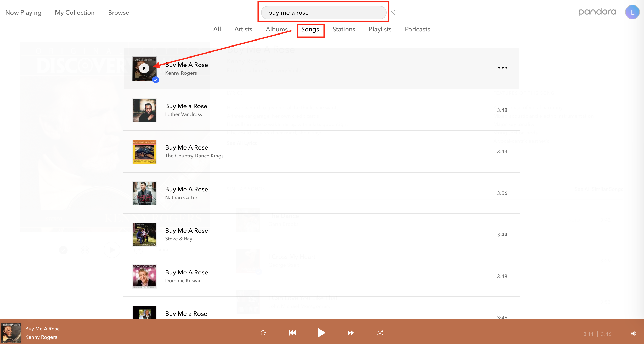Toggle the collected checkmark on Kenny Rogers track
Image resolution: width=644 pixels, height=344 pixels.
click(155, 80)
